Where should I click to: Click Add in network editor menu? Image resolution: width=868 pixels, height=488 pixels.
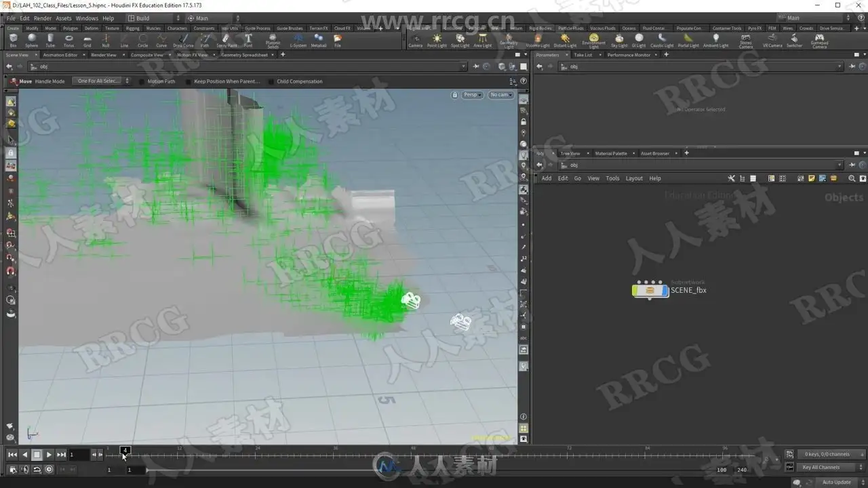click(x=547, y=178)
